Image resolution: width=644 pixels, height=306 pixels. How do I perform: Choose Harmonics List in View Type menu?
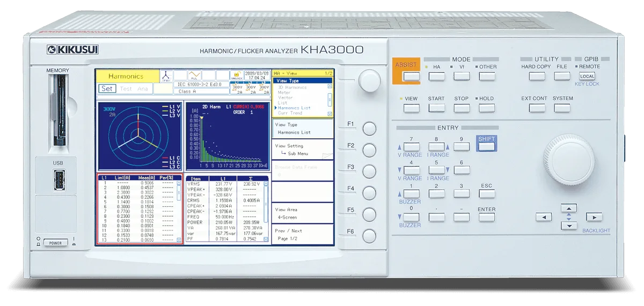(x=294, y=108)
